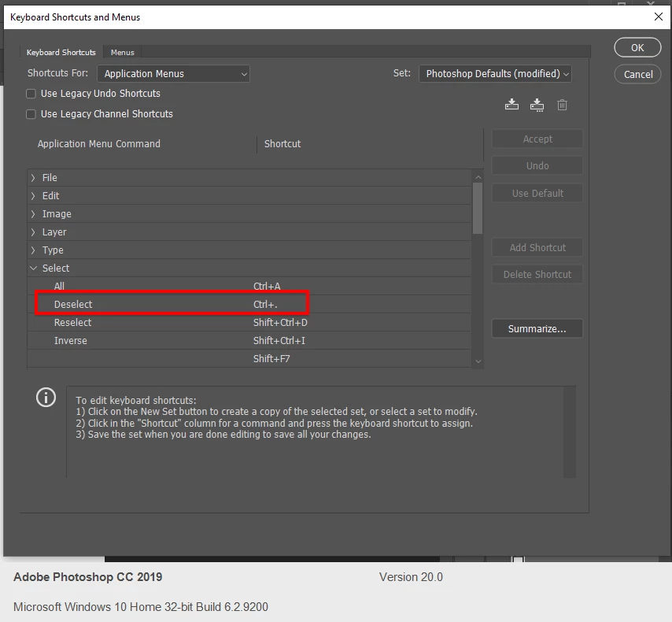Close the Keyboard Shortcuts and Menus dialog

659,17
